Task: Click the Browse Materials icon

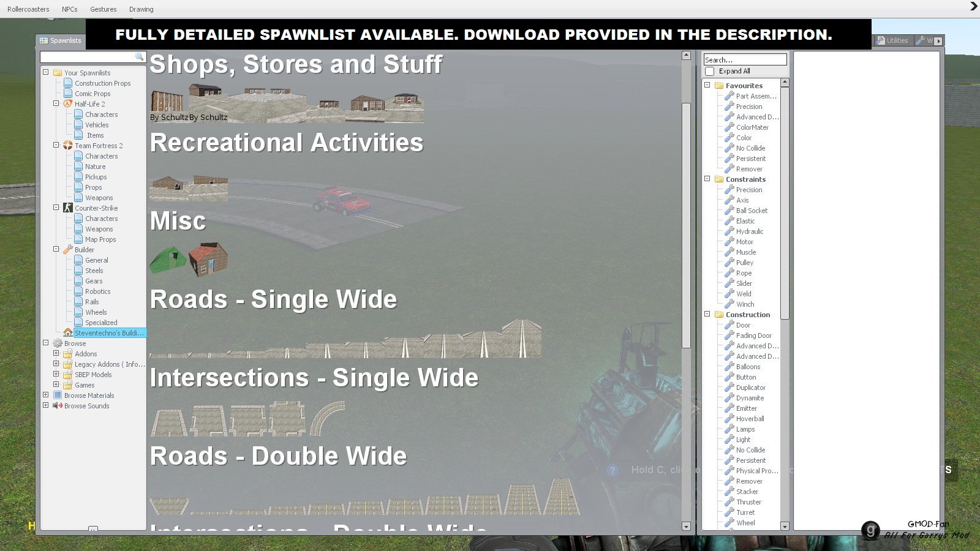Action: click(x=58, y=395)
